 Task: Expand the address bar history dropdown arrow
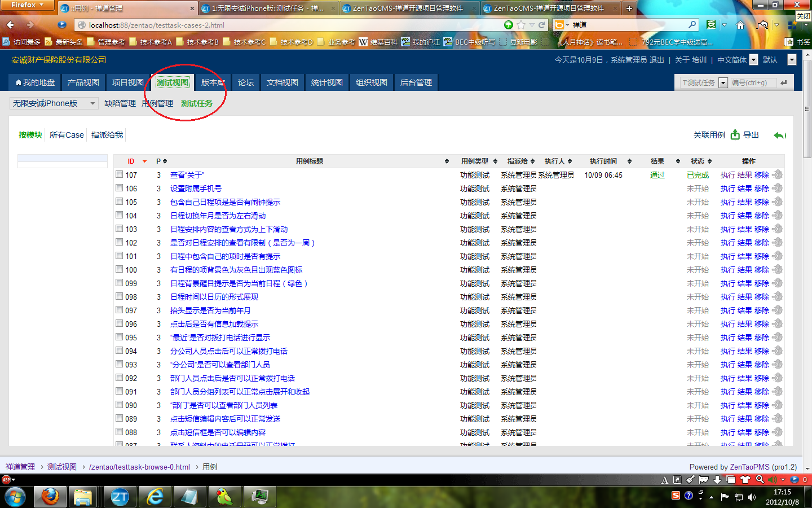pyautogui.click(x=532, y=25)
